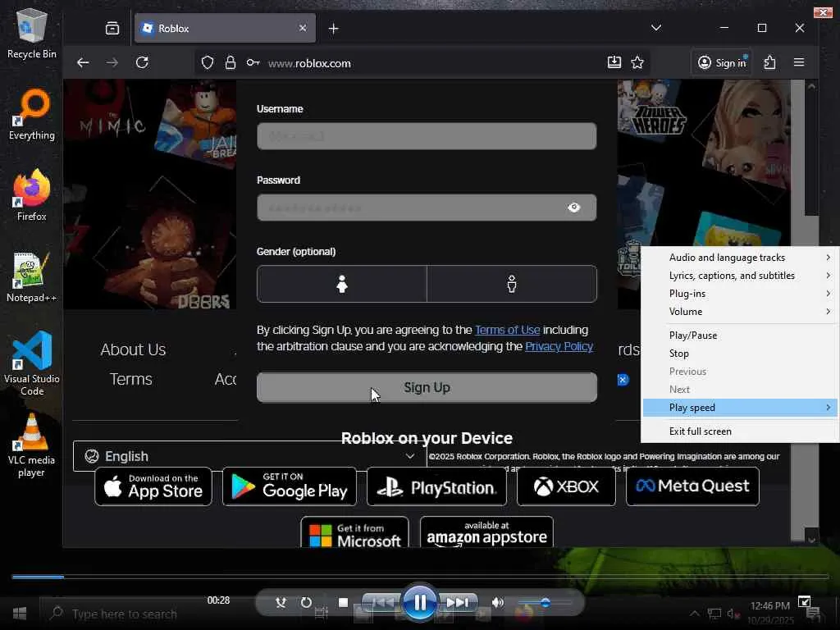The image size is (840, 630).
Task: Click the Sign Up button
Action: 427,387
